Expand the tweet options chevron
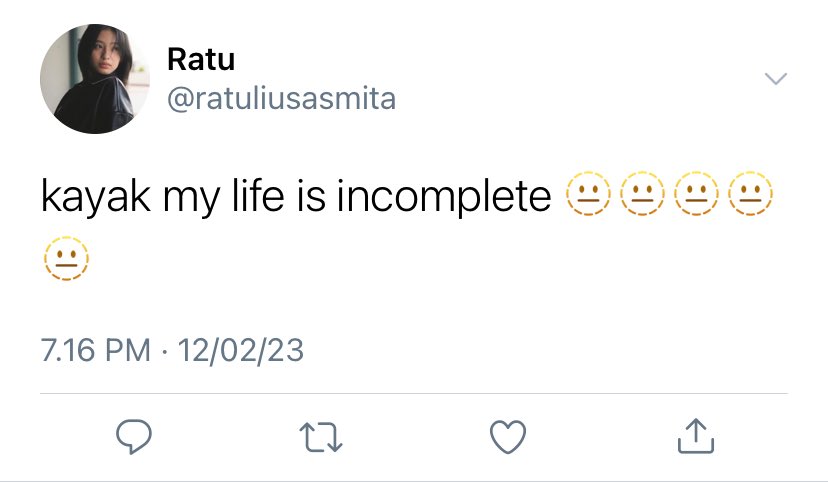Image resolution: width=828 pixels, height=482 pixels. 776,79
